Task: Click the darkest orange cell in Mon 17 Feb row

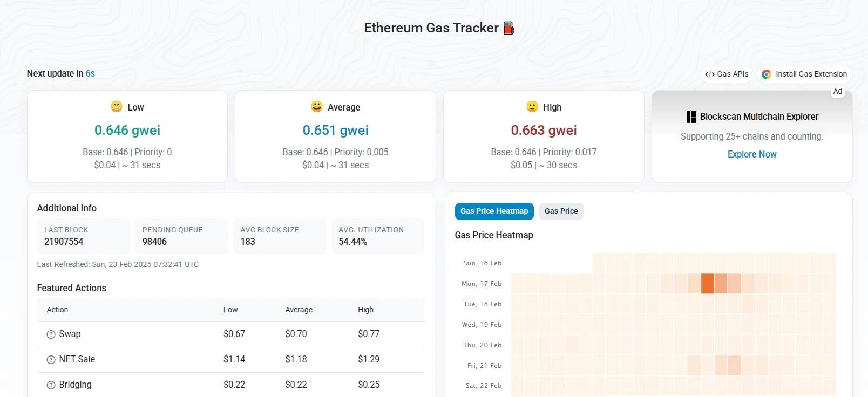Action: click(x=707, y=283)
